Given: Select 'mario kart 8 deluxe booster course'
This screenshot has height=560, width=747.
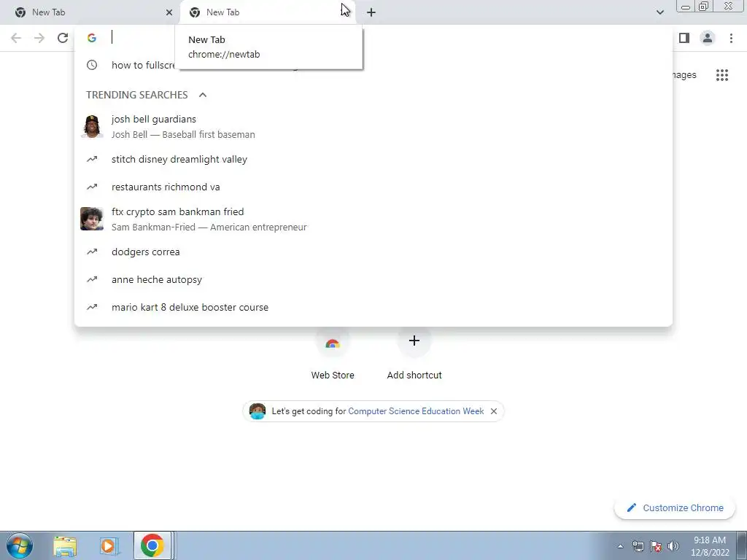Looking at the screenshot, I should coord(373,307).
